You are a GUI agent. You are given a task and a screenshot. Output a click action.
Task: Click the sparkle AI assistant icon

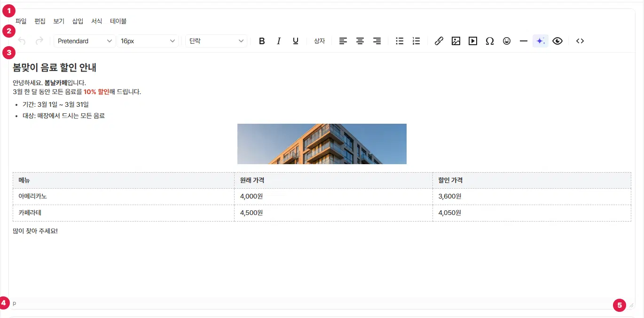(541, 41)
